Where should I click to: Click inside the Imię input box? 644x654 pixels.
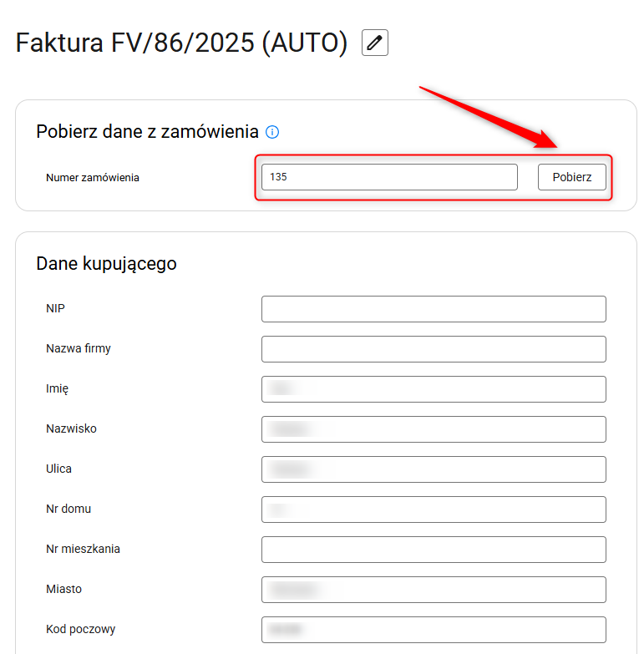(433, 389)
